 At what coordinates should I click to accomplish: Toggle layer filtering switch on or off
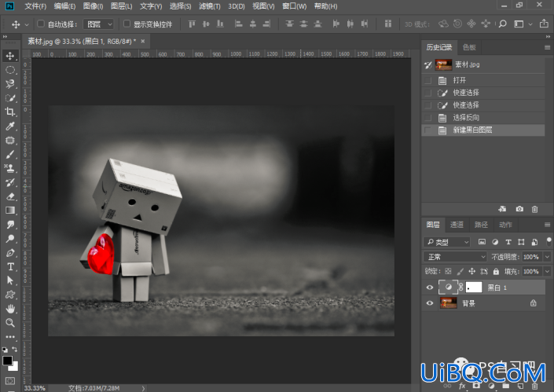click(548, 241)
